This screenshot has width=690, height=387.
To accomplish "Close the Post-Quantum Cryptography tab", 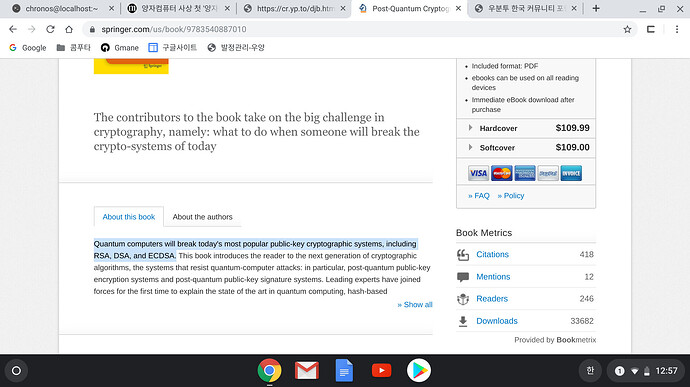I will pyautogui.click(x=458, y=8).
